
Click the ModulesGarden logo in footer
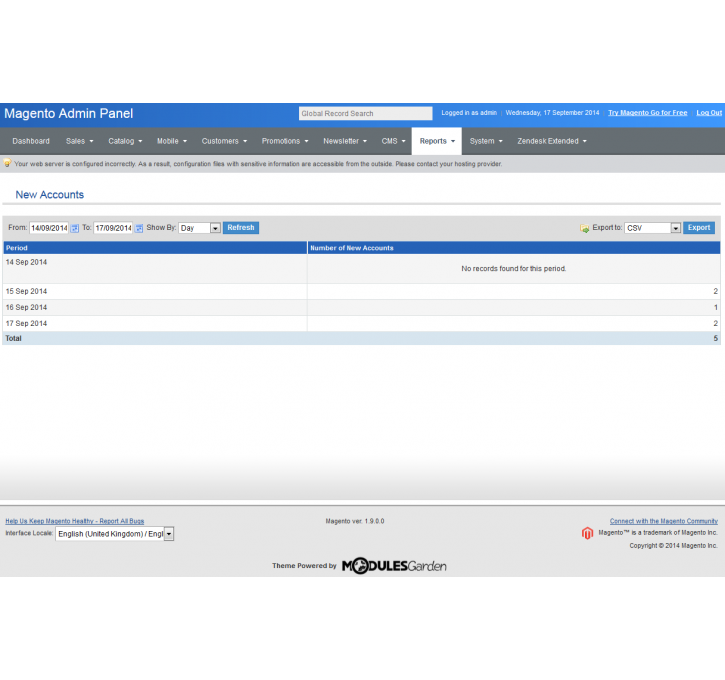[x=394, y=566]
